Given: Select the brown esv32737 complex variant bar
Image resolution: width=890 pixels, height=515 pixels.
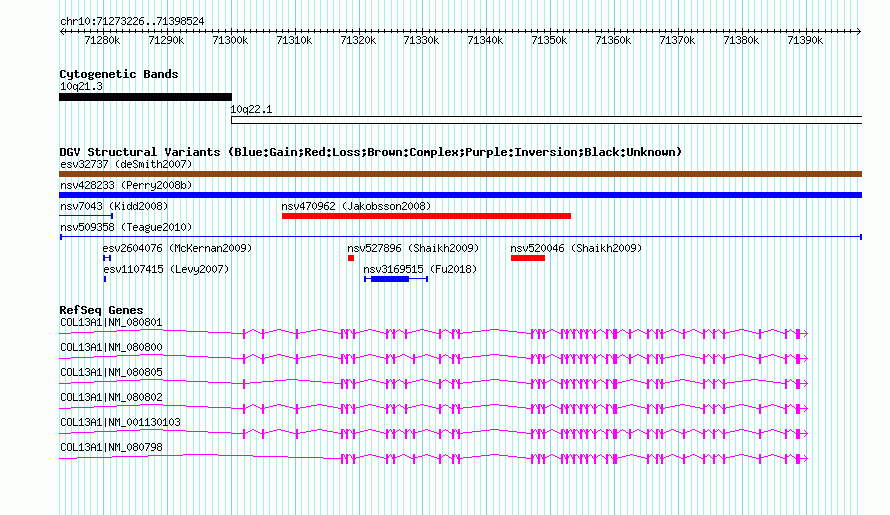Looking at the screenshot, I should 460,174.
